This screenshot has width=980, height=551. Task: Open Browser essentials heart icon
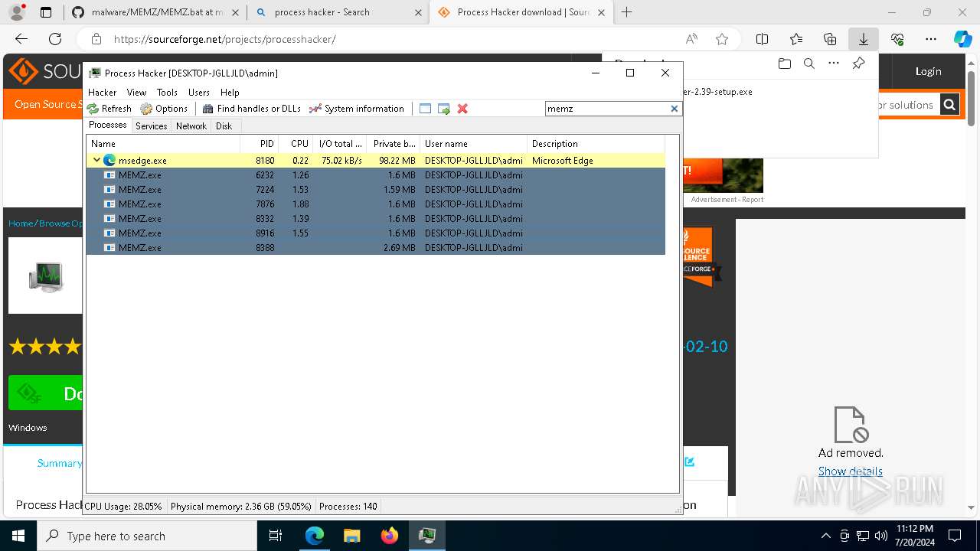click(897, 39)
